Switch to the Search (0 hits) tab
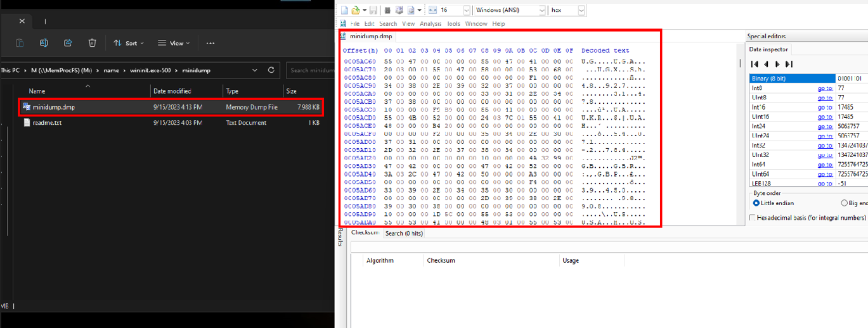The width and height of the screenshot is (868, 328). pyautogui.click(x=404, y=234)
